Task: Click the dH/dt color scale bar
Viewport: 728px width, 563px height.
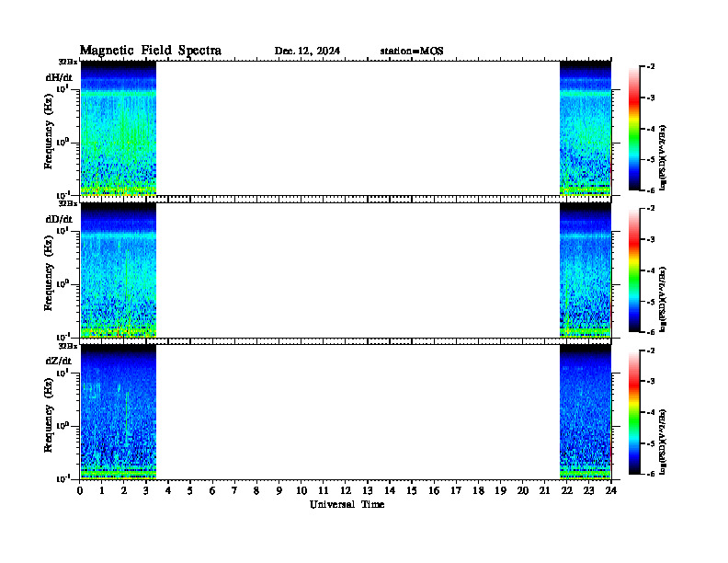Action: [633, 129]
